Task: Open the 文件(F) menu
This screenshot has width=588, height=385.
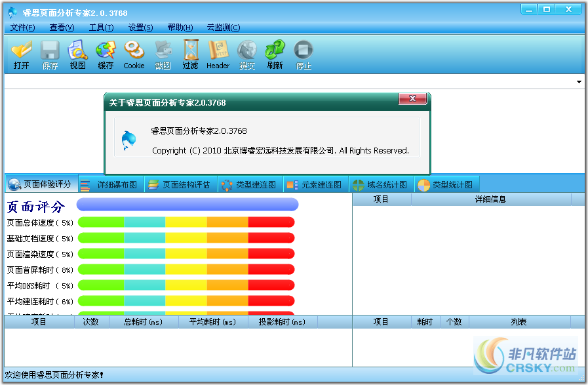Action: (x=22, y=28)
